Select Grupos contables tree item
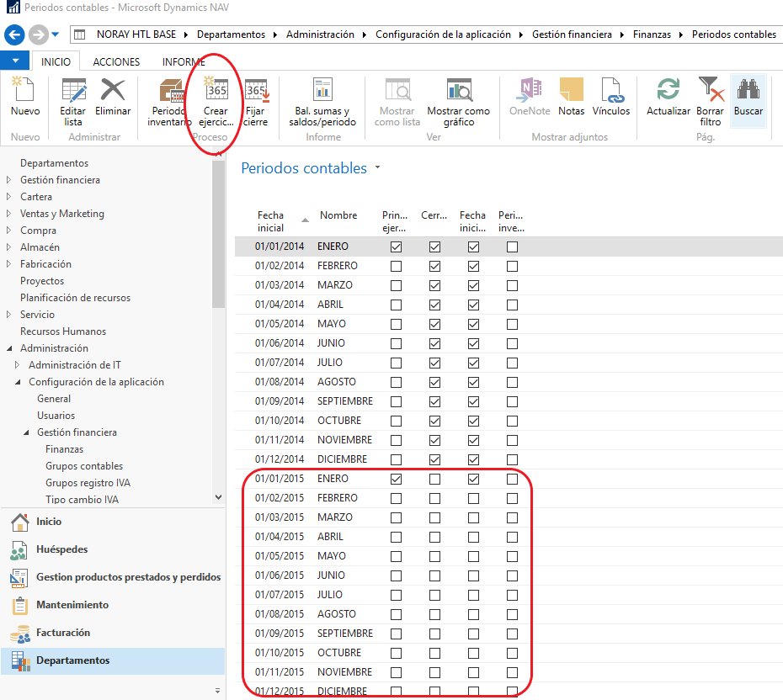 (x=84, y=466)
